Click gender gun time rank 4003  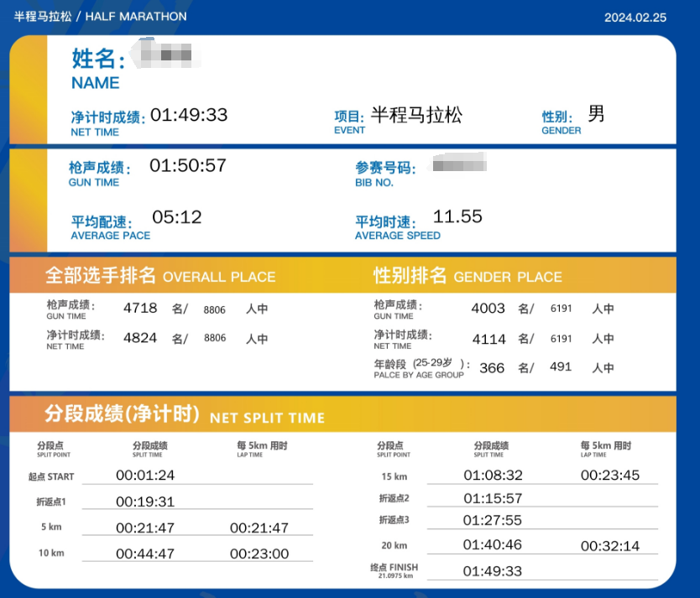point(488,308)
